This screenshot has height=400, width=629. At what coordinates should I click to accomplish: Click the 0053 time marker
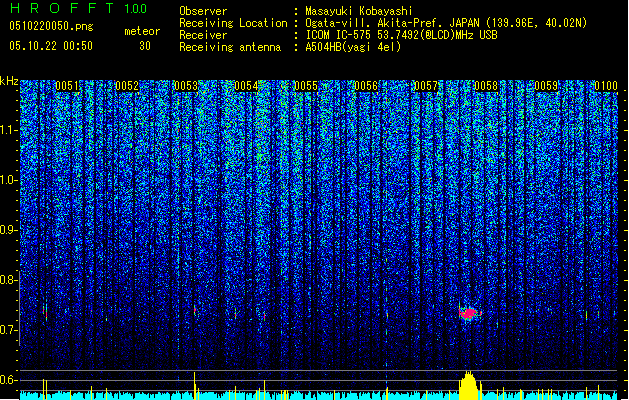(186, 86)
